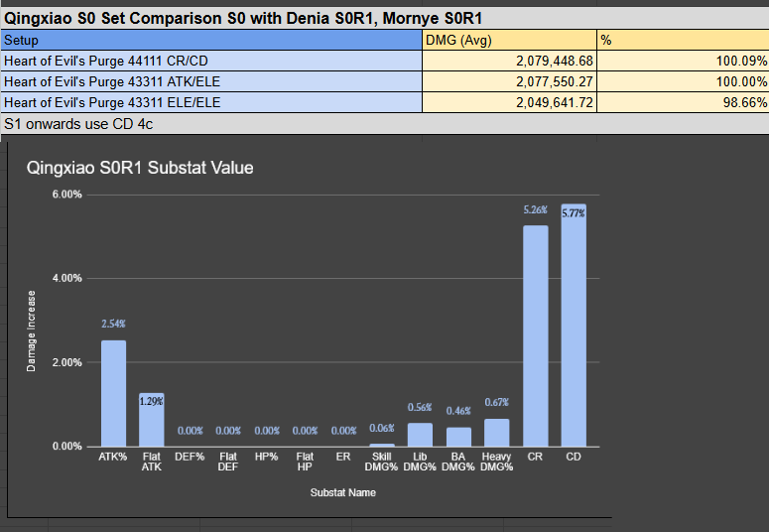Screen dimensions: 769x532
Task: Click the 'CR' x-axis category label
Action: click(535, 457)
